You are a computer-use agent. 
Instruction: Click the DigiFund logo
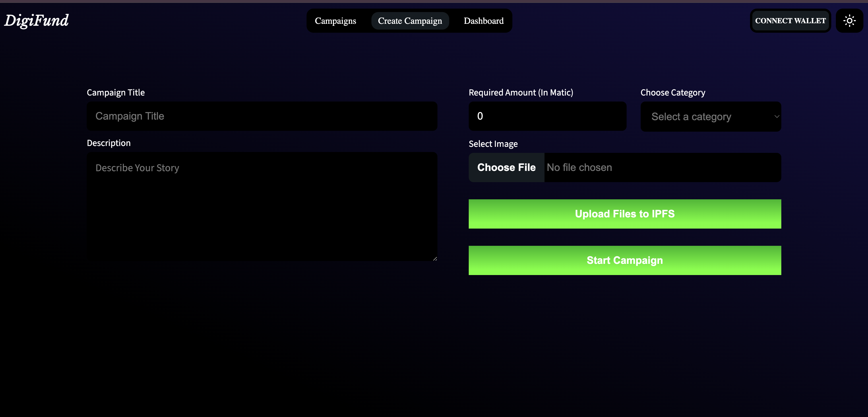point(36,21)
